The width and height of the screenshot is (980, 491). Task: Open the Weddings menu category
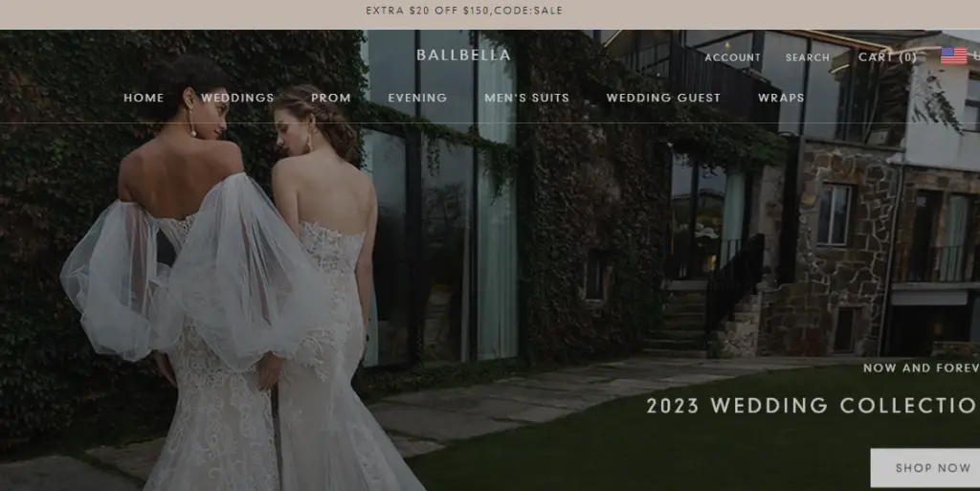(x=237, y=98)
